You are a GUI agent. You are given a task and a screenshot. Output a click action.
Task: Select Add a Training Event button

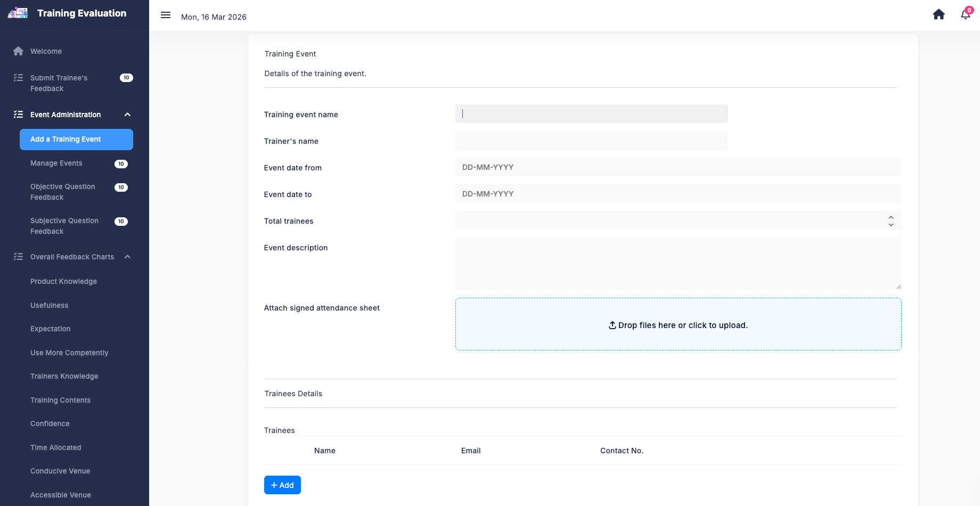(x=76, y=140)
